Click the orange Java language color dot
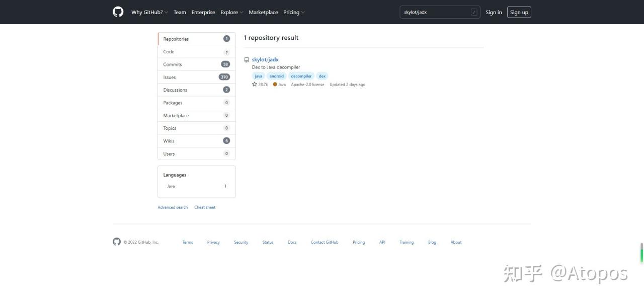This screenshot has height=302, width=644. [275, 85]
